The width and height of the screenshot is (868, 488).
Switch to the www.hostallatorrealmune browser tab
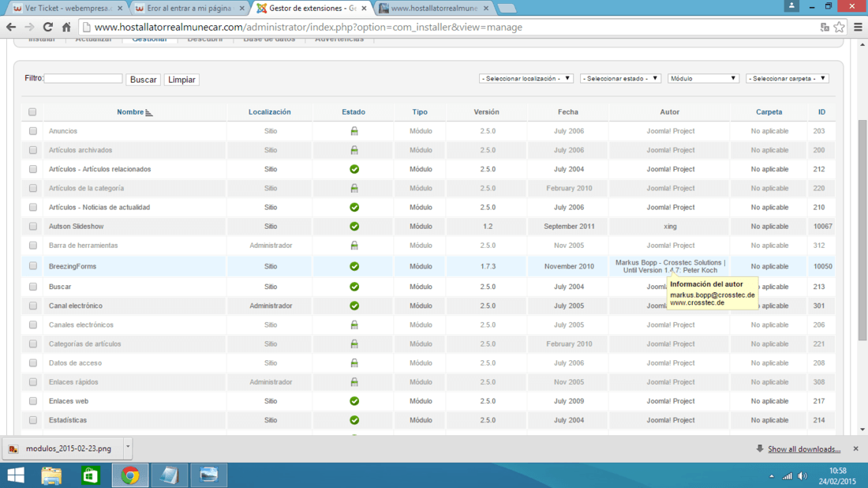433,9
